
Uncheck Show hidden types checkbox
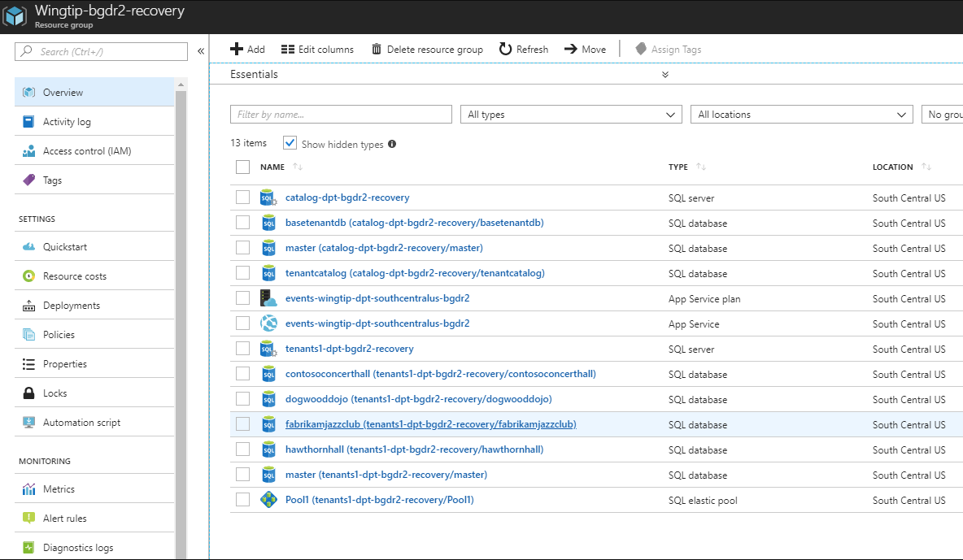pyautogui.click(x=290, y=143)
